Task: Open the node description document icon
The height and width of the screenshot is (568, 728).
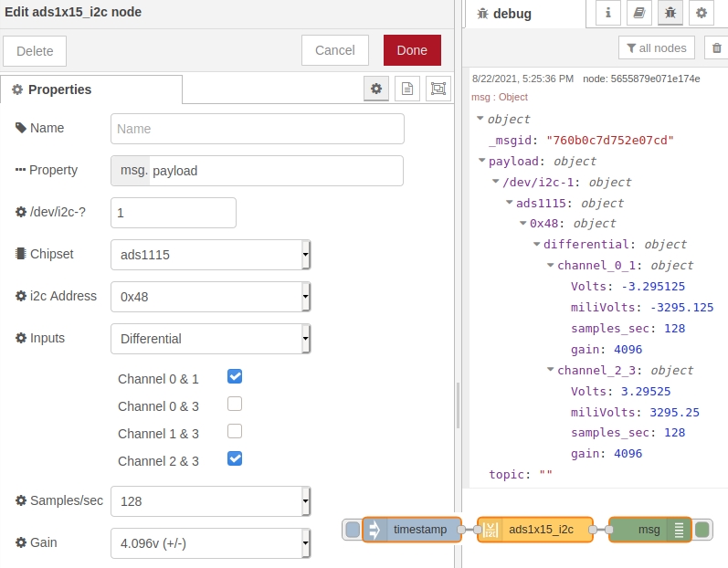Action: pos(407,89)
